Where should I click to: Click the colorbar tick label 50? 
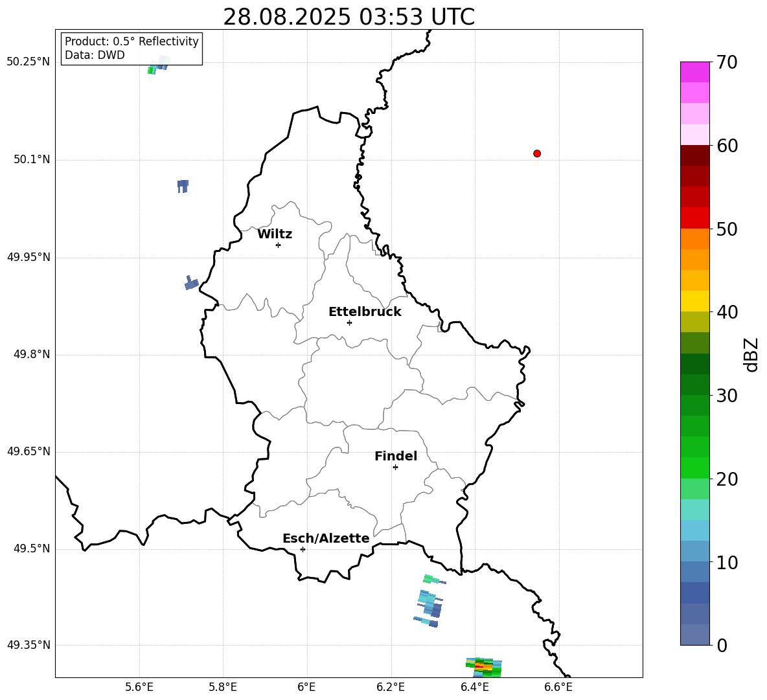tap(727, 229)
